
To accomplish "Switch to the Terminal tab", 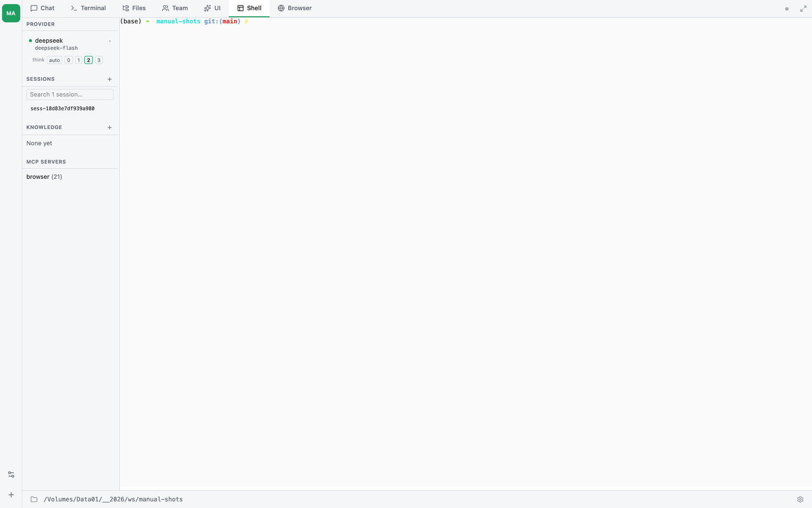I will tap(88, 8).
